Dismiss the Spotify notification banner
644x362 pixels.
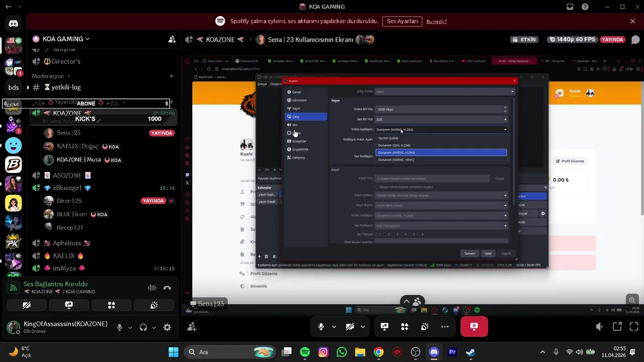click(x=632, y=21)
